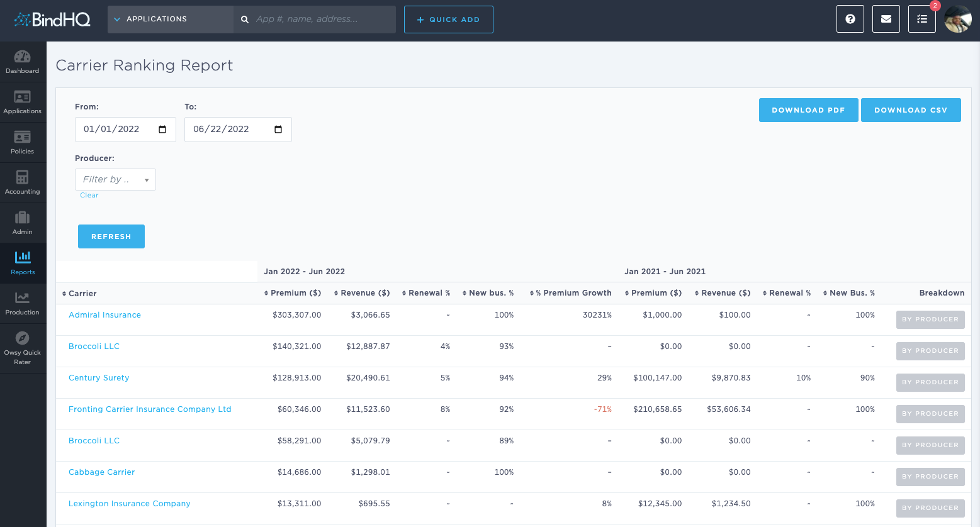This screenshot has width=980, height=527.
Task: Click the $303,307.00 premium cell
Action: pos(296,315)
